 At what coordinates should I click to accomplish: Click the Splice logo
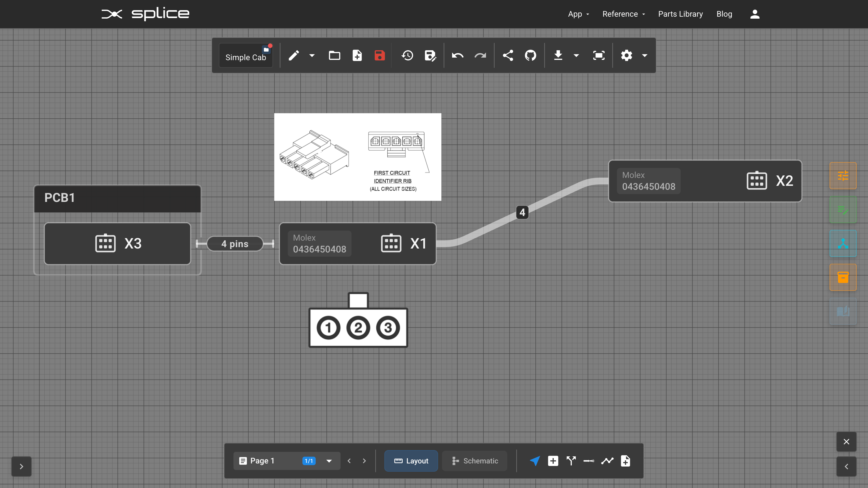pos(145,14)
